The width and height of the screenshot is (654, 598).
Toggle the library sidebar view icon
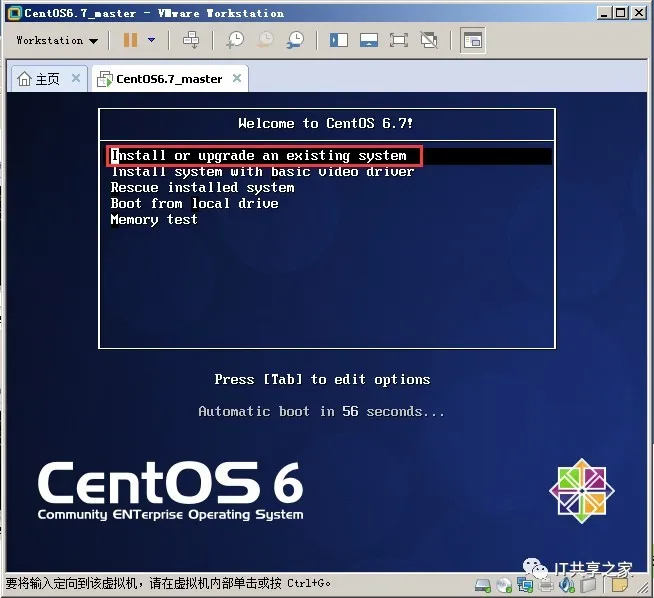(x=339, y=40)
